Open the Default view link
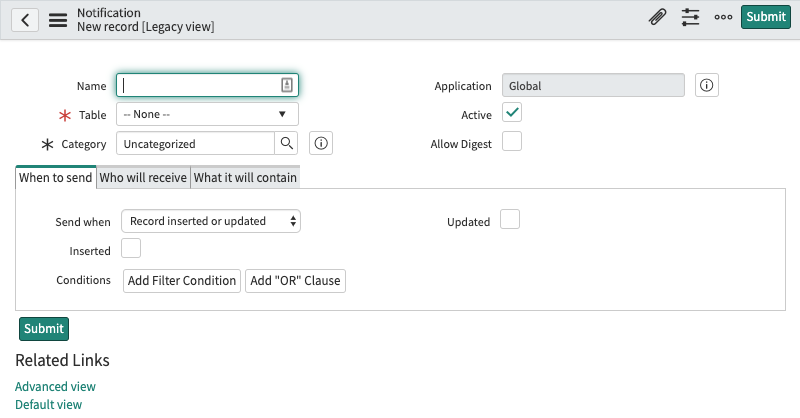Image resolution: width=800 pixels, height=418 pixels. [x=48, y=404]
